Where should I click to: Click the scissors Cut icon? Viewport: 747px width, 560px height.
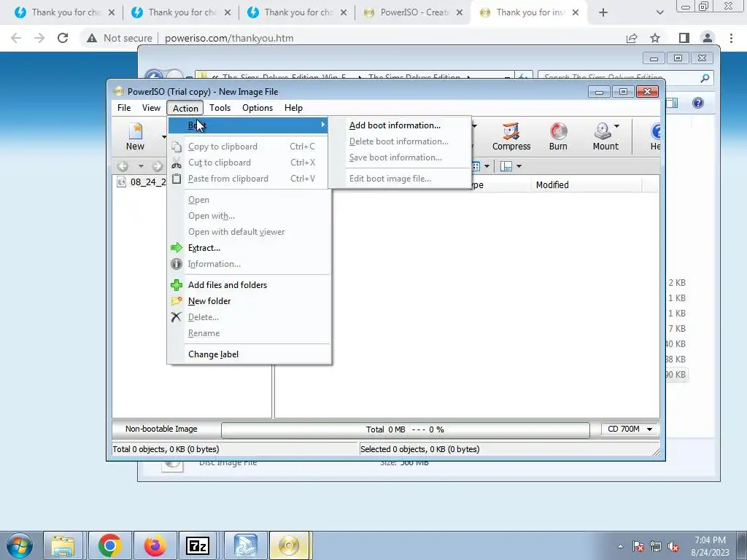(x=177, y=163)
